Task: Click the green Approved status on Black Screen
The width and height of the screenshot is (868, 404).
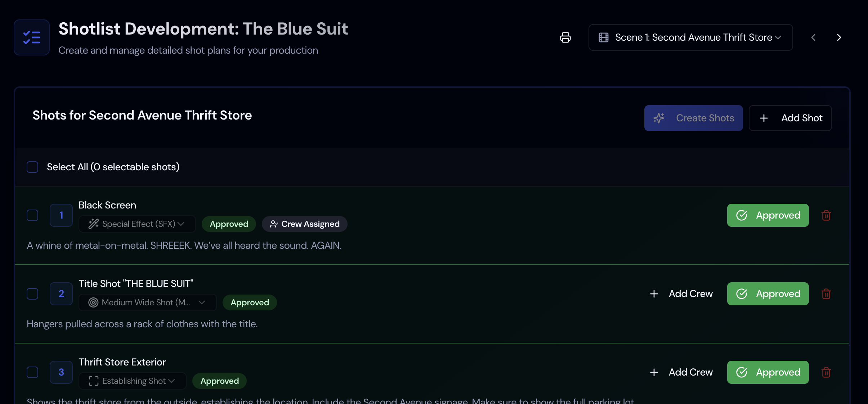Action: click(x=768, y=215)
